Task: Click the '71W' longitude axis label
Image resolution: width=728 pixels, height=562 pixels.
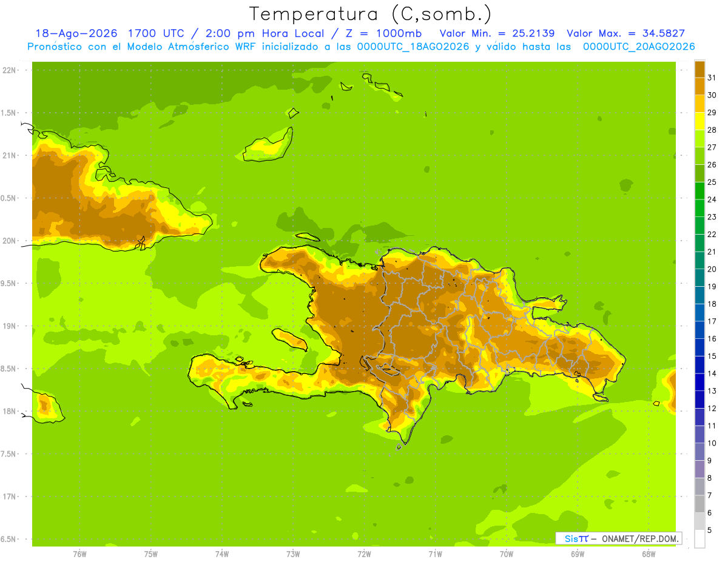Action: tap(435, 554)
